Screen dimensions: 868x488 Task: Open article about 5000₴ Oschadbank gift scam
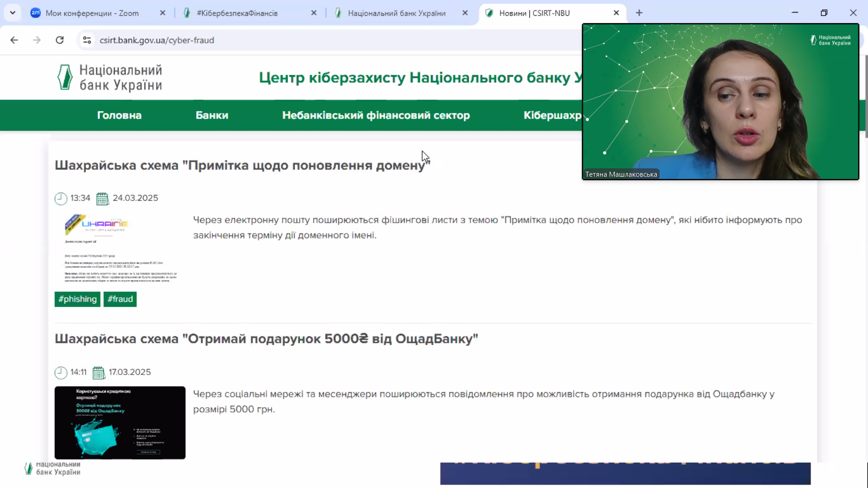(x=266, y=339)
